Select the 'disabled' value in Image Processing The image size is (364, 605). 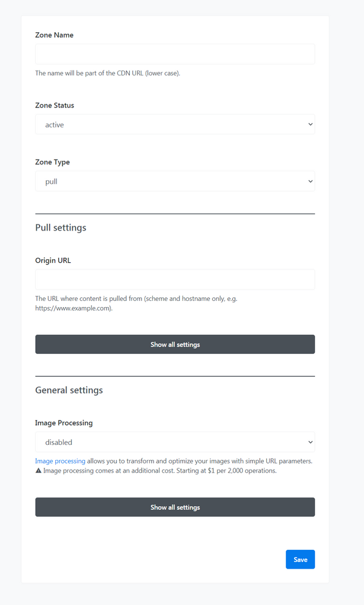59,442
